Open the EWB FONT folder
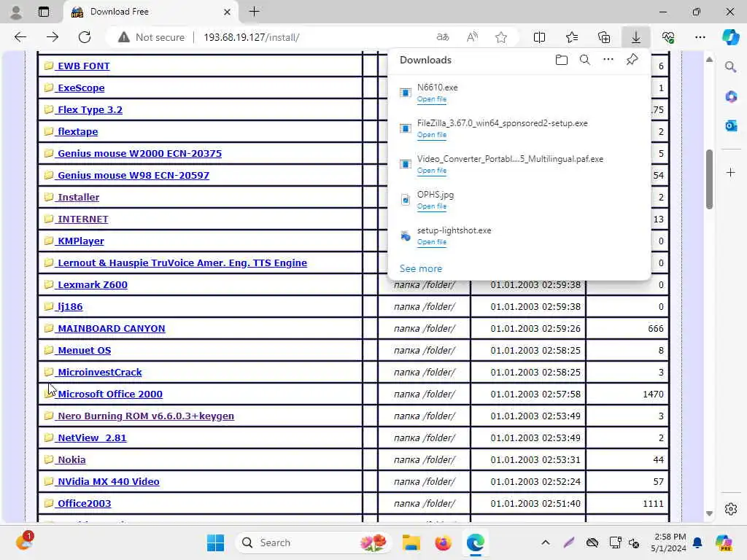 click(83, 66)
